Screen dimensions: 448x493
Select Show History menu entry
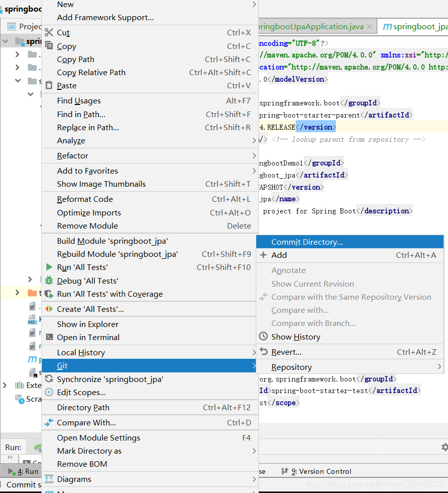350,337
